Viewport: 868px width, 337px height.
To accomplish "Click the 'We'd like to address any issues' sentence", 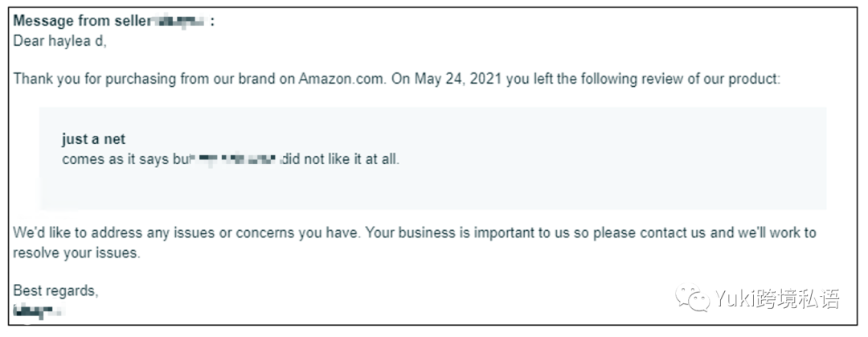I will point(187,232).
